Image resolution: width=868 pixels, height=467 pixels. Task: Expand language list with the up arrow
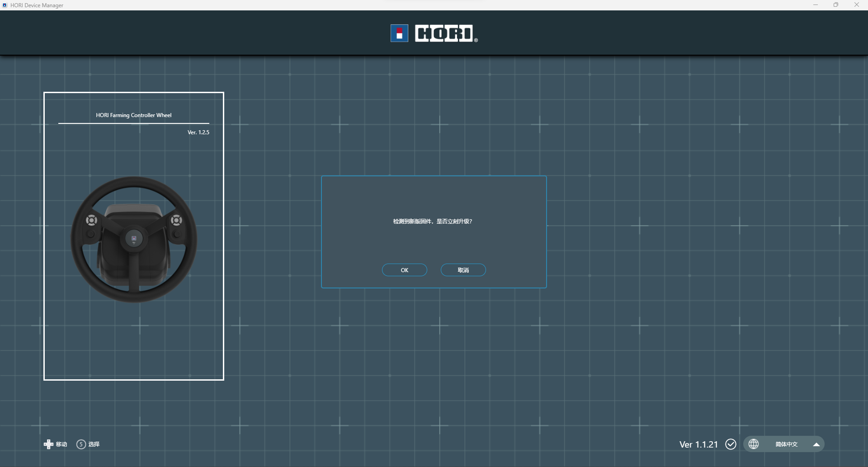[x=816, y=444]
